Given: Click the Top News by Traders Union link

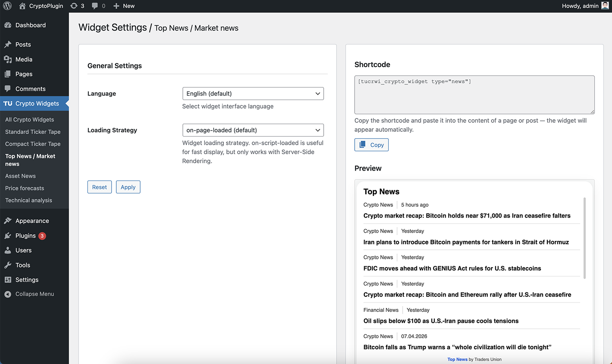Looking at the screenshot, I should pos(457,359).
